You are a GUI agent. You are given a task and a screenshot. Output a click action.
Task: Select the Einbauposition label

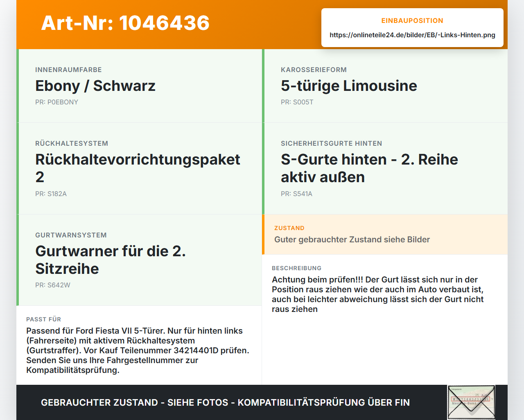pos(412,20)
